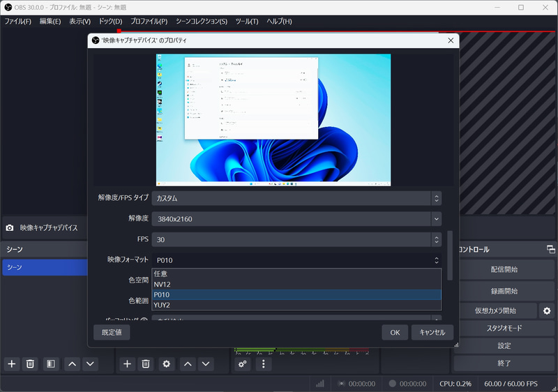Open 設定 in Controls panel
Viewport: 558px width, 392px height.
(504, 346)
